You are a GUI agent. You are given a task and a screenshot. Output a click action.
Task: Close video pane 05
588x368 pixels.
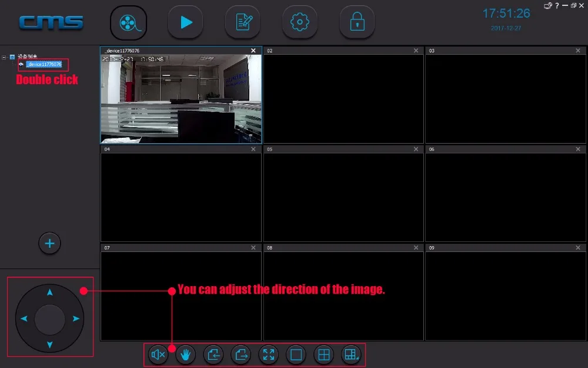pos(416,149)
